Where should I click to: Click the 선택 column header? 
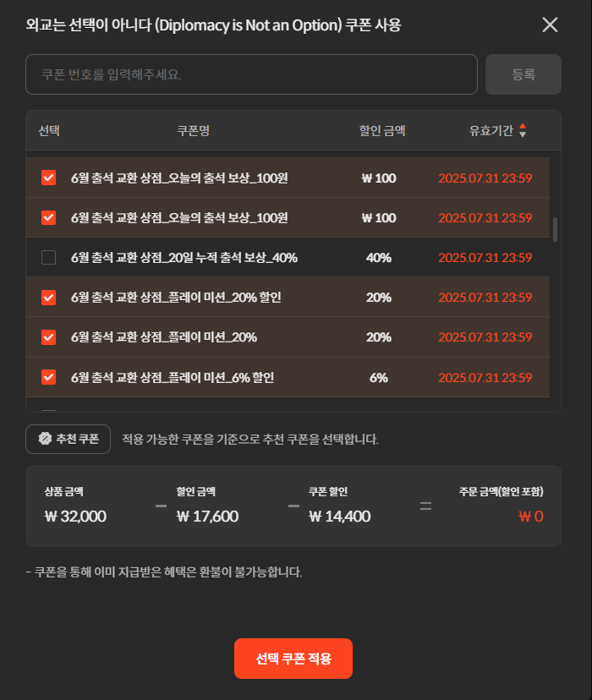49,130
